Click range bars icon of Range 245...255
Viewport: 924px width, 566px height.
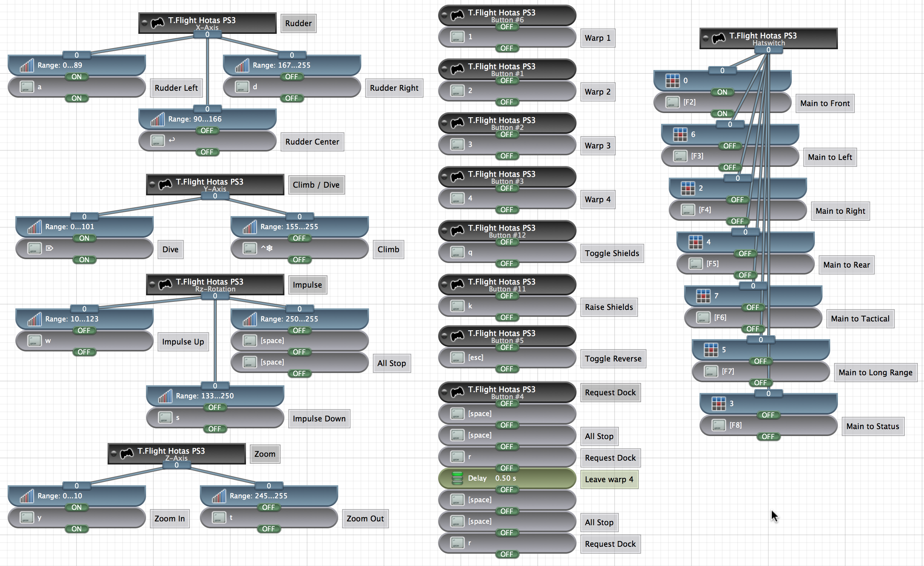point(219,496)
